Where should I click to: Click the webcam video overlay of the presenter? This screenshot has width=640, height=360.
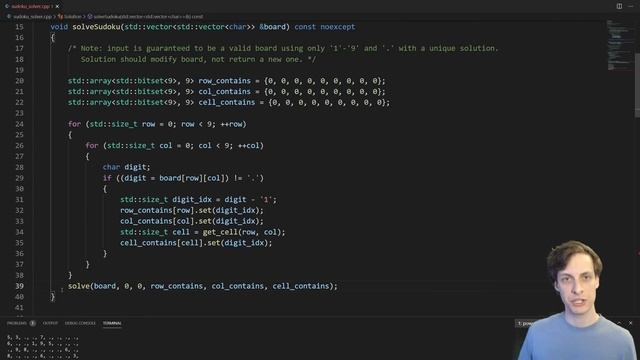578,300
